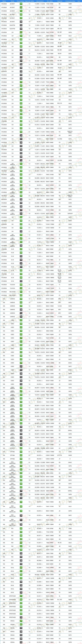Click petrol icon in ix35 1.6 G4FD row
This screenshot has width=82, height=644.
pos(21,270)
